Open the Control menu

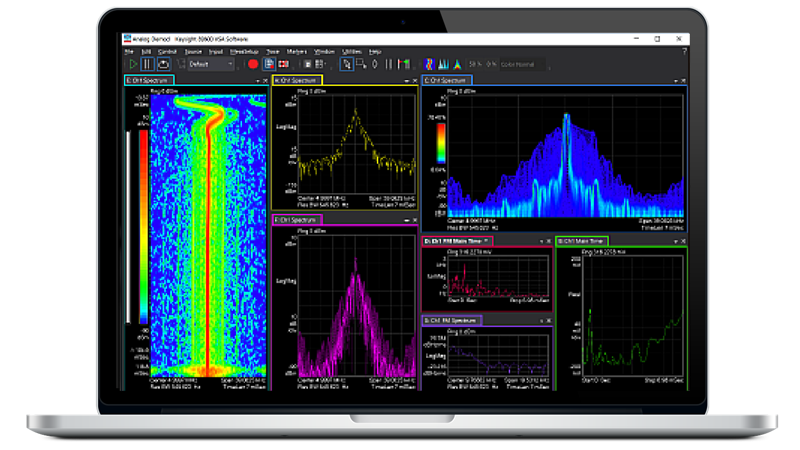[x=167, y=52]
